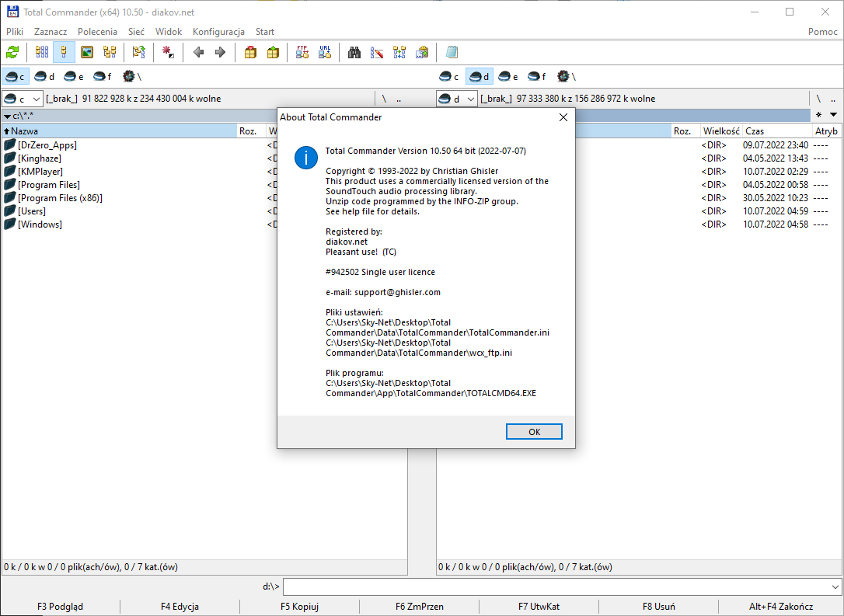Sort left panel by Roz. column
844x616 pixels.
click(251, 131)
